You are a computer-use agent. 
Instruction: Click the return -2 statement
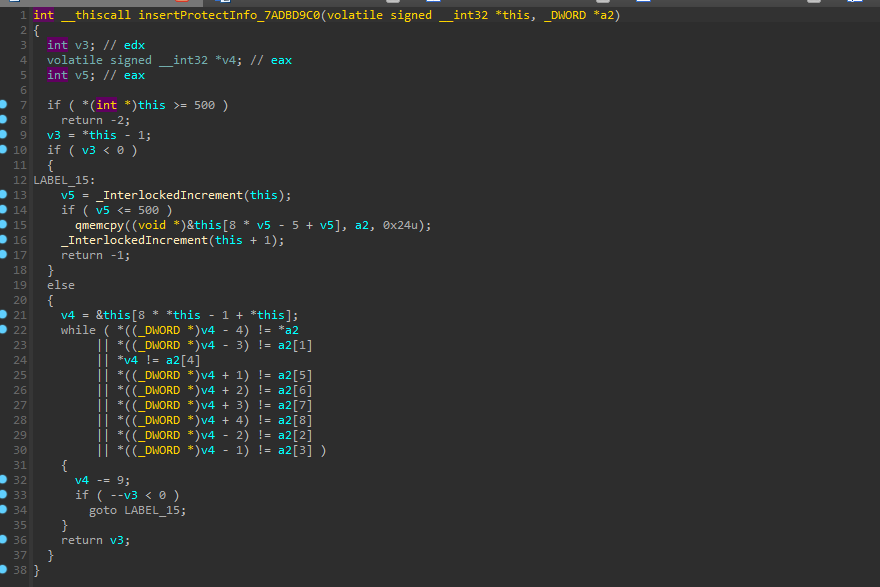(x=95, y=120)
